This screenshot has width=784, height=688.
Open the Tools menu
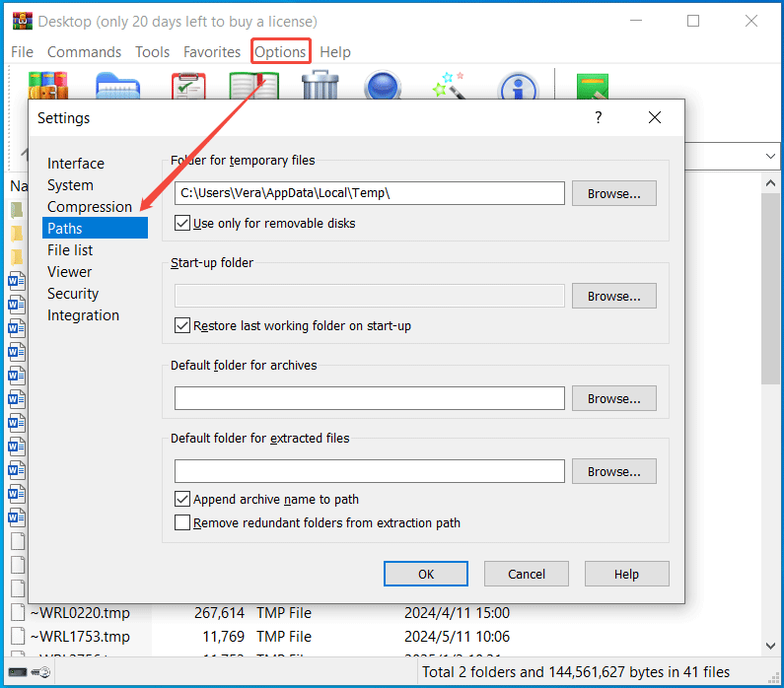pyautogui.click(x=153, y=52)
